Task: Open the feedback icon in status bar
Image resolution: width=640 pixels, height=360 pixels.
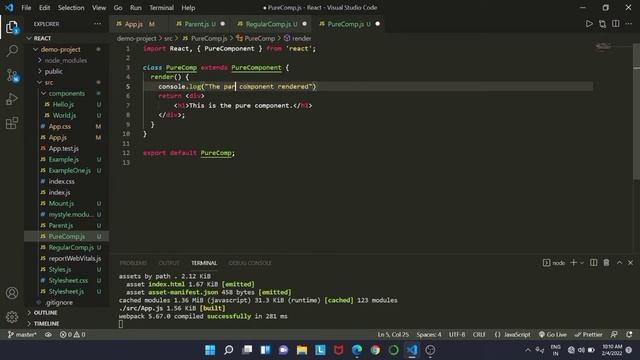Action: click(x=614, y=334)
